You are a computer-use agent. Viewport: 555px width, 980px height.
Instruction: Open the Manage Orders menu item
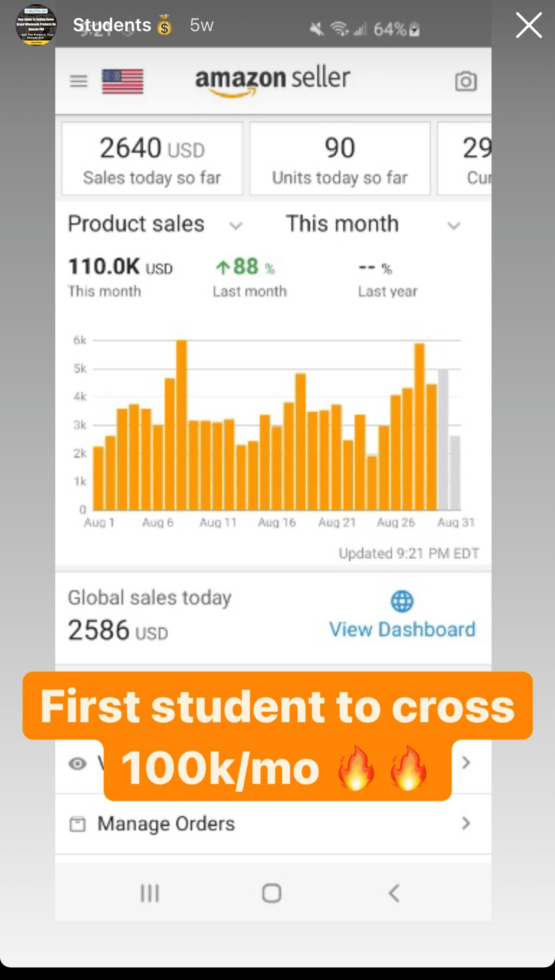click(166, 824)
